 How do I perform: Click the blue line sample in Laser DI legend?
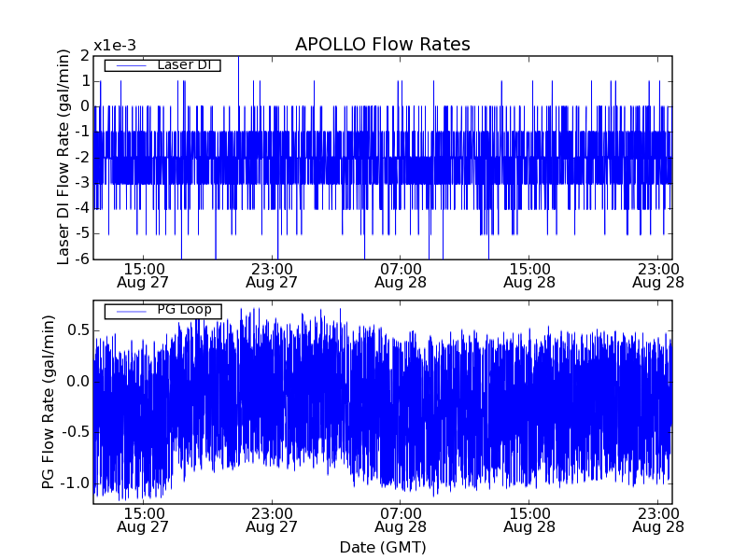(x=131, y=65)
